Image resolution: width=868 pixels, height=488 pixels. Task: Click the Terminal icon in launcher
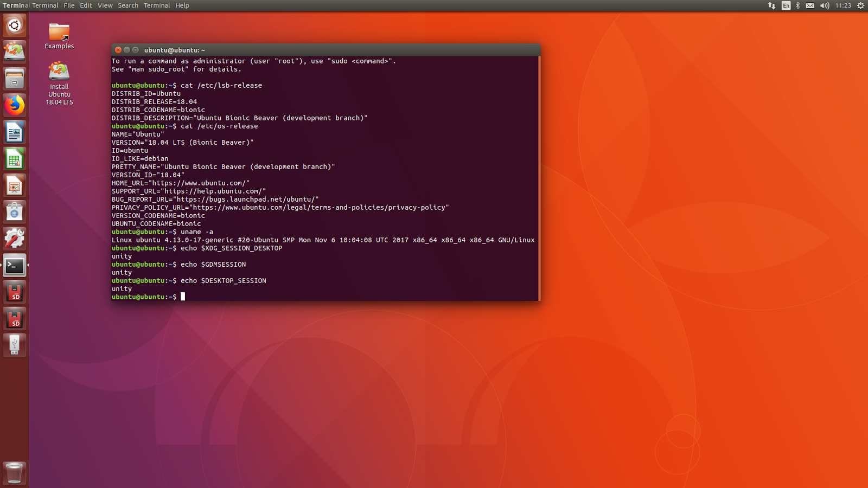15,265
